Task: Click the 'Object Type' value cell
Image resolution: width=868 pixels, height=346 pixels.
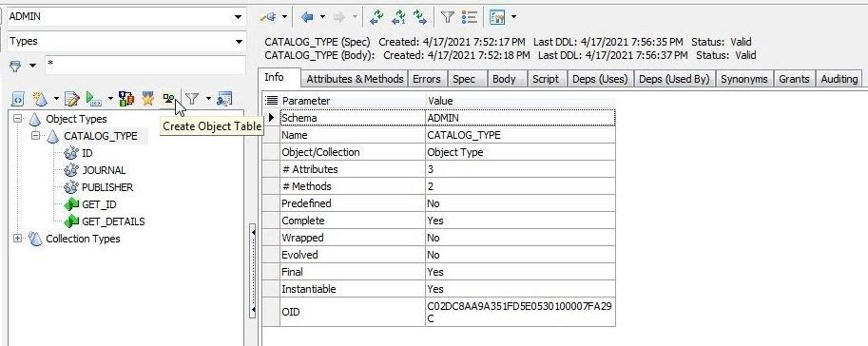Action: pos(520,152)
